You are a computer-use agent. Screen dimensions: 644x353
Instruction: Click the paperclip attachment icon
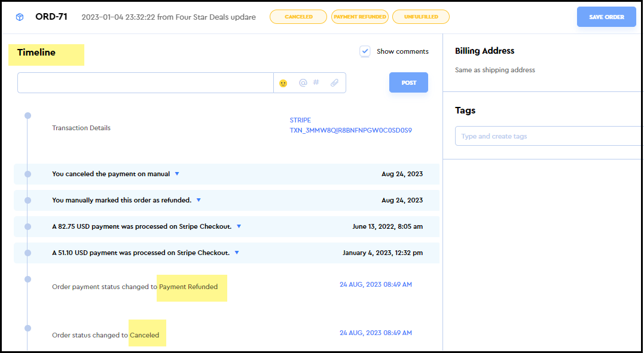(x=334, y=83)
